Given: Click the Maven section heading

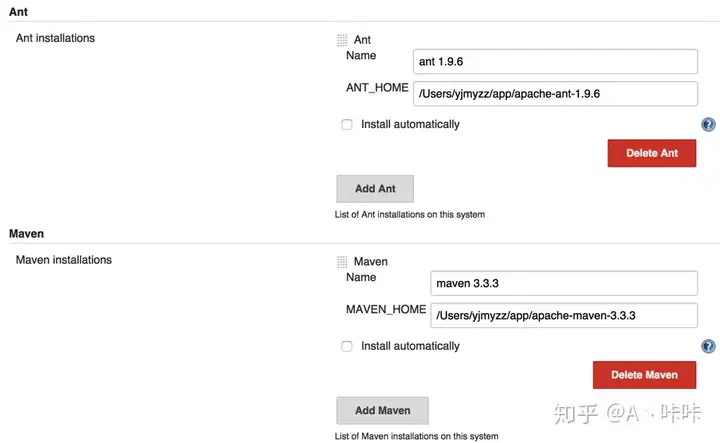Looking at the screenshot, I should 27,234.
